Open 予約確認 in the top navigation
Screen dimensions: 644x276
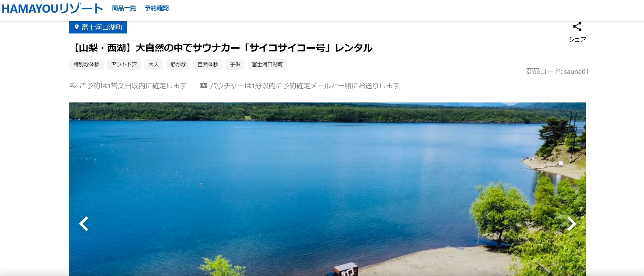point(157,8)
